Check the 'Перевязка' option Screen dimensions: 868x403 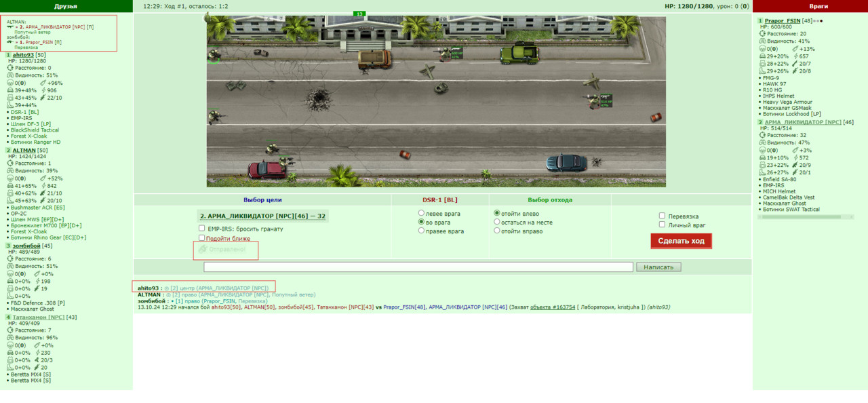(662, 216)
